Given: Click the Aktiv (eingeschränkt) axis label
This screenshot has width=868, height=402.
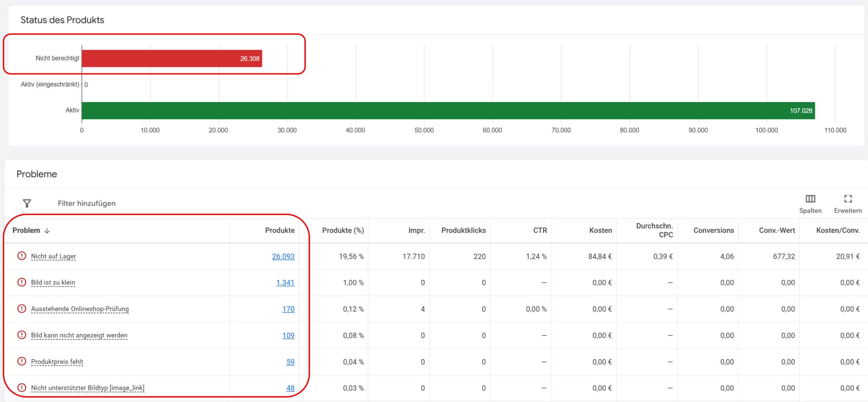Looking at the screenshot, I should pos(50,84).
